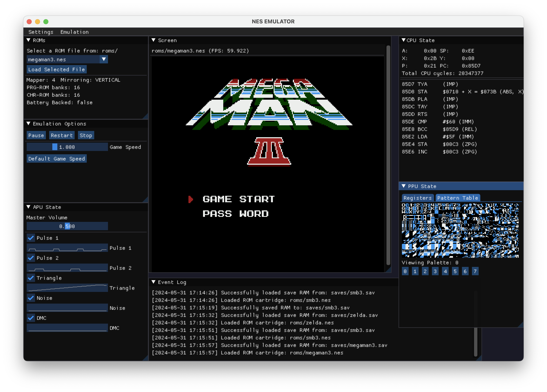The width and height of the screenshot is (547, 392).
Task: Minimize the NES Emulator window
Action: [37, 21]
